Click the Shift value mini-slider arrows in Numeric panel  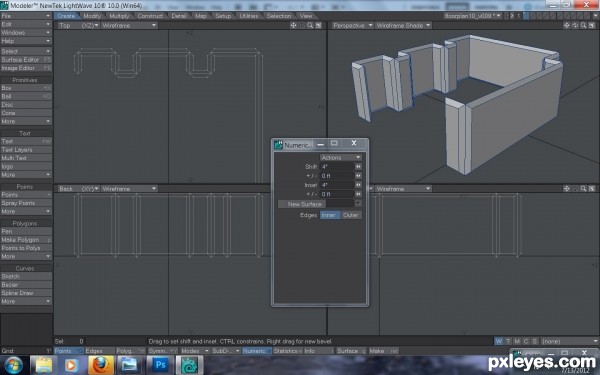(358, 167)
